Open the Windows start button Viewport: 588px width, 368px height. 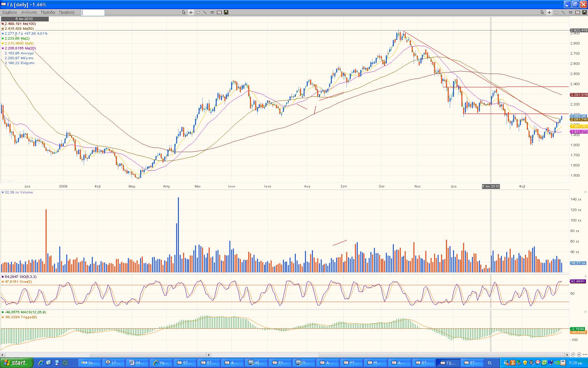[x=17, y=363]
